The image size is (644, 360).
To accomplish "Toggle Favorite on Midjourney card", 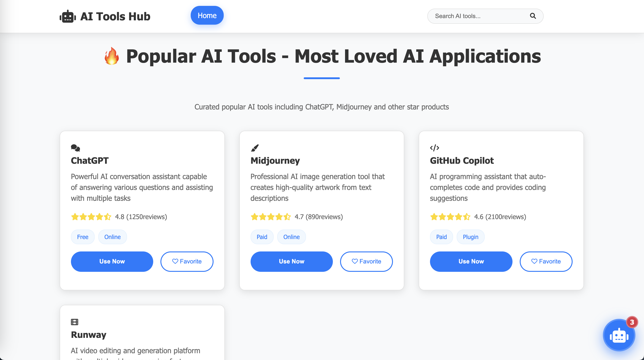I will pyautogui.click(x=366, y=261).
